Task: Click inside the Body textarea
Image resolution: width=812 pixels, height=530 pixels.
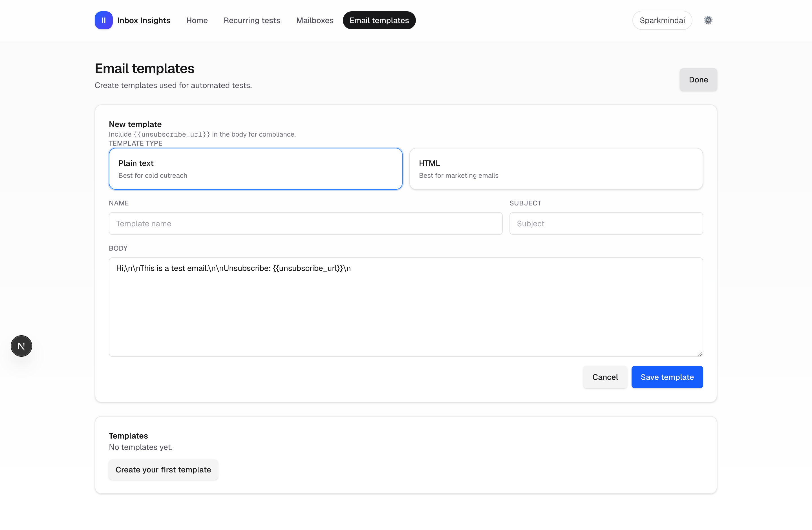Action: pyautogui.click(x=406, y=307)
